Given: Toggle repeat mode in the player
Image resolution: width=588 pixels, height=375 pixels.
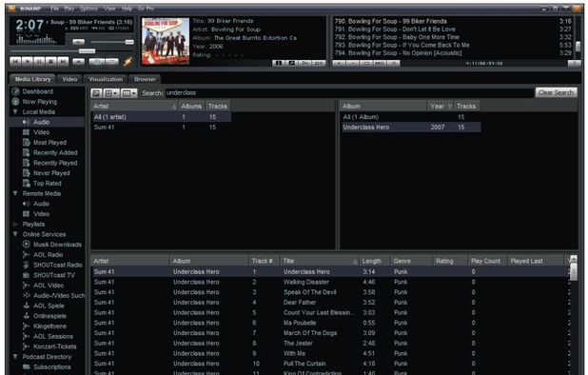Looking at the screenshot, I should (111, 62).
